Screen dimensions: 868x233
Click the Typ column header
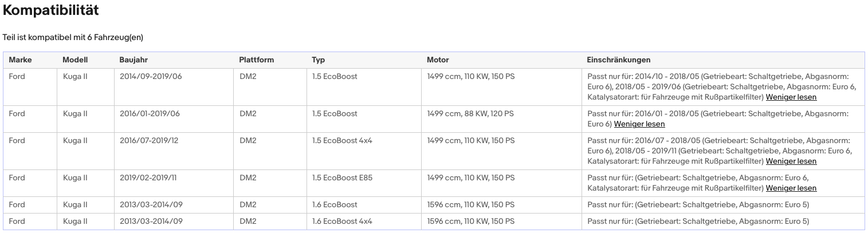[319, 60]
